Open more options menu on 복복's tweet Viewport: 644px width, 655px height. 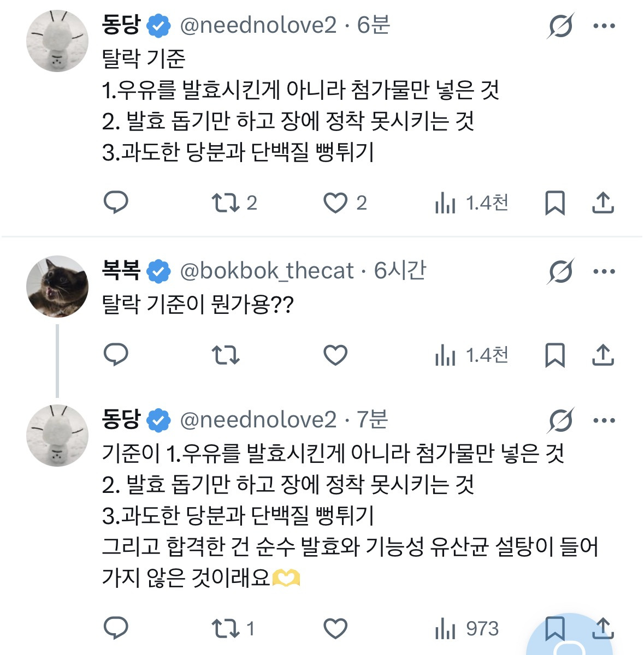pos(605,270)
